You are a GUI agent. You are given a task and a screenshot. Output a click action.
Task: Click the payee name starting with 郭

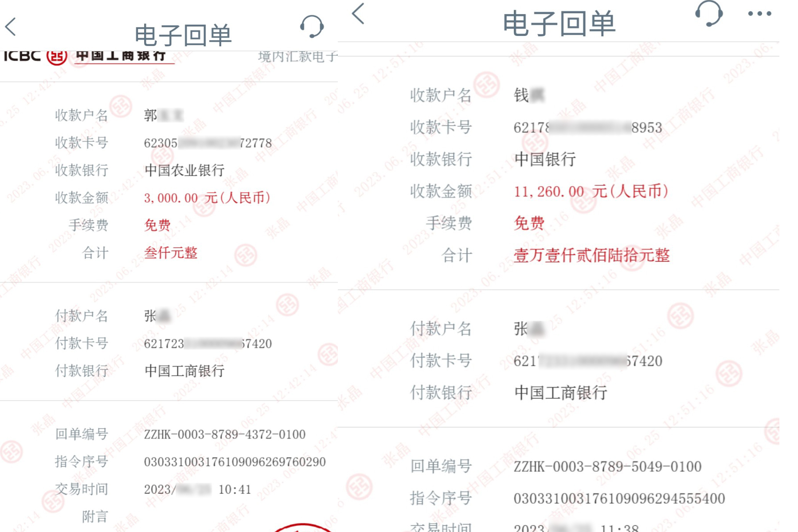(163, 116)
